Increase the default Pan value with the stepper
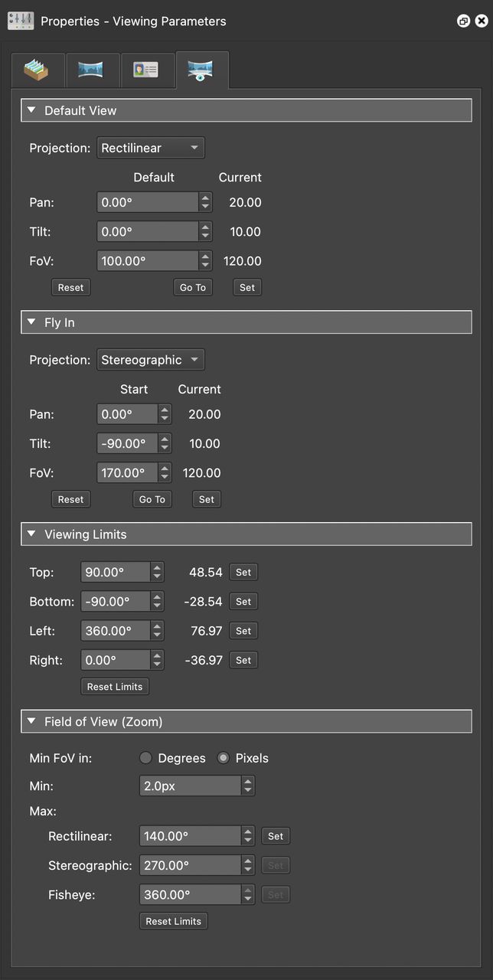This screenshot has height=980, width=493. click(204, 198)
